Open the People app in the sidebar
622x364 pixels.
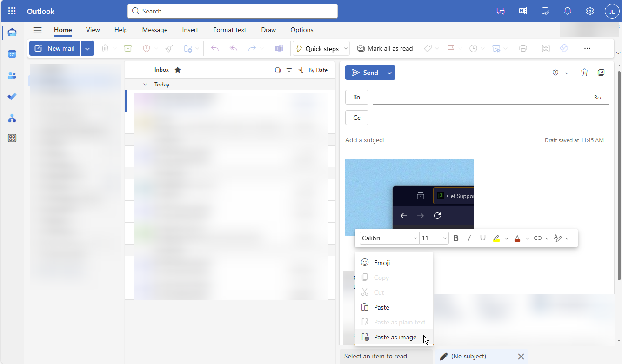12,75
